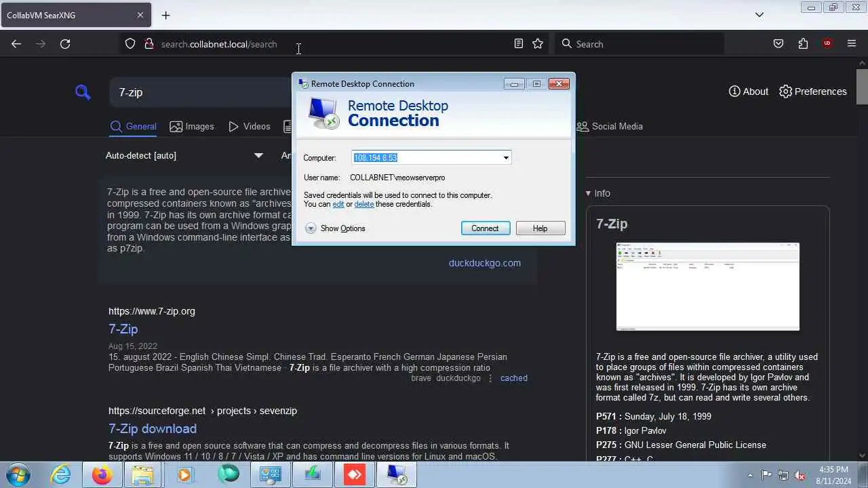Viewport: 868px width, 488px height.
Task: Collapse the Info infobox section
Action: 598,193
